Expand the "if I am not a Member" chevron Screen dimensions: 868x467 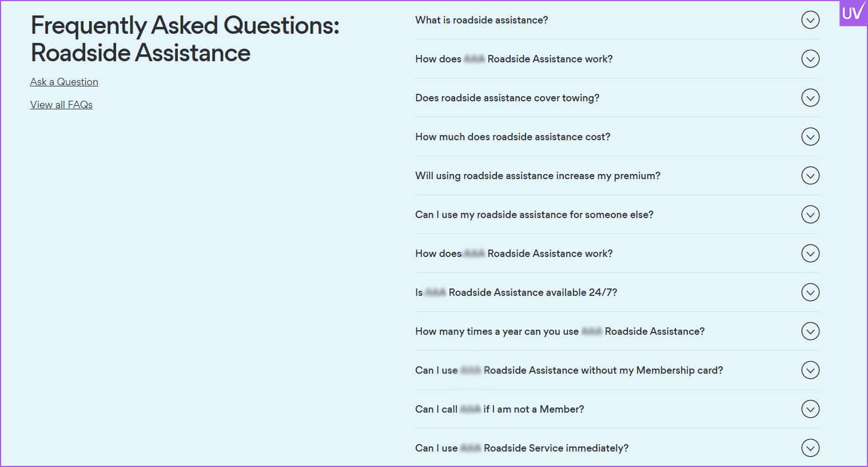[x=810, y=409]
